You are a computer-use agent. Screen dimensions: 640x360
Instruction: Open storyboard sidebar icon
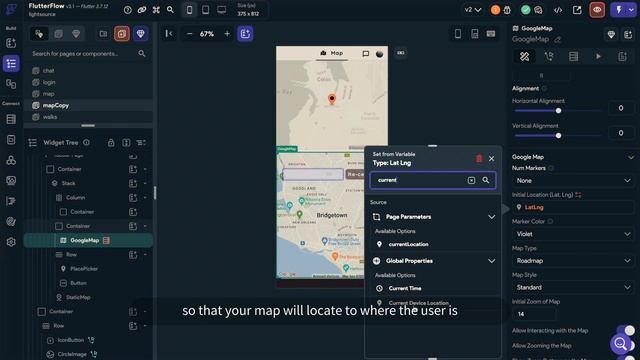click(x=11, y=84)
